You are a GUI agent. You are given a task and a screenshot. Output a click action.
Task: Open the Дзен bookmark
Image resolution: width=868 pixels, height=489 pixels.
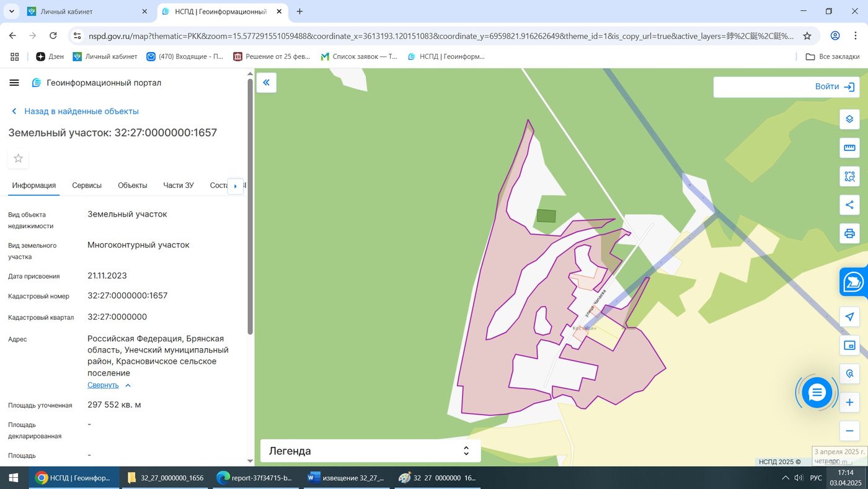(x=50, y=56)
